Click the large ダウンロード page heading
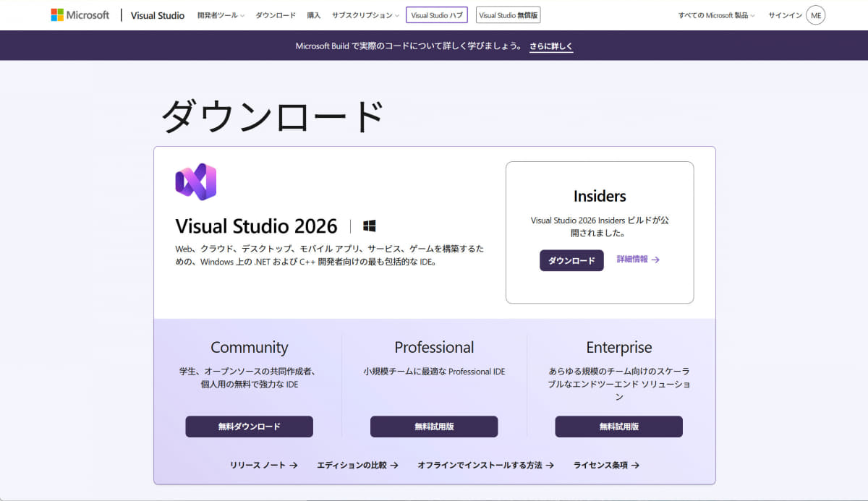This screenshot has height=501, width=868. (272, 116)
